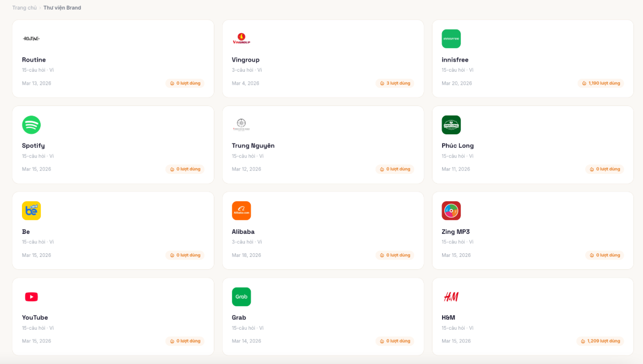Click the Mar 12, 2026 date on Trung Nguyên
The width and height of the screenshot is (643, 364).
pos(246,169)
